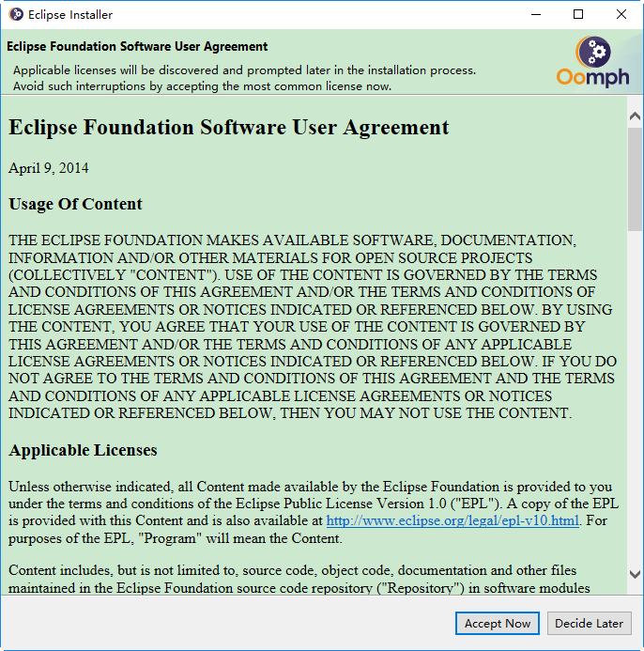Click the Accept Now button

(x=498, y=623)
